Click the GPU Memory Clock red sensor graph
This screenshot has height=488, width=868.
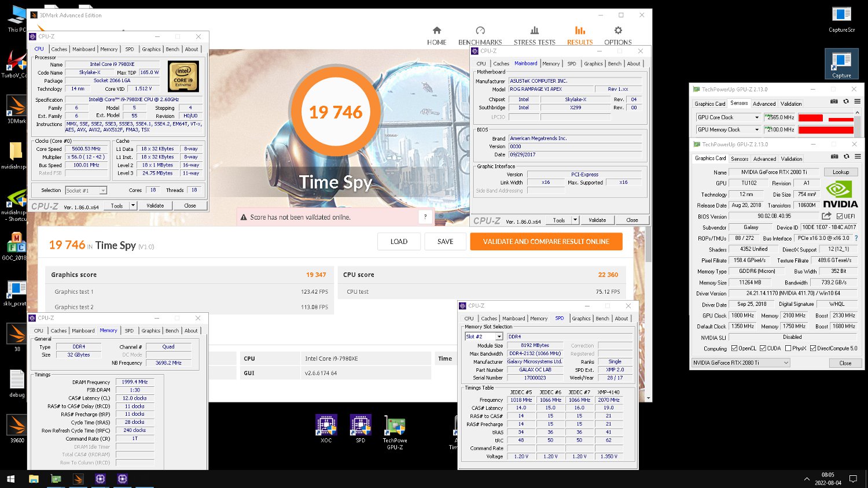pos(825,130)
